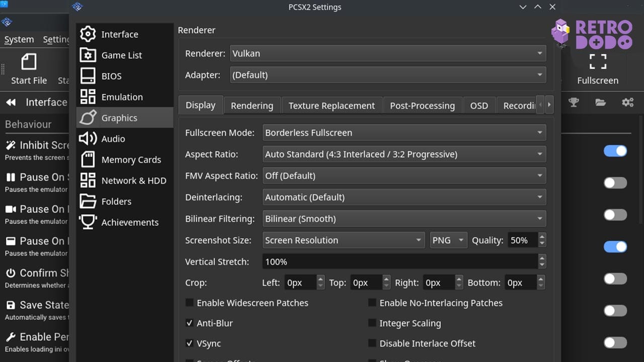Enable Widescreen Patches checkbox
644x362 pixels.
tap(190, 303)
